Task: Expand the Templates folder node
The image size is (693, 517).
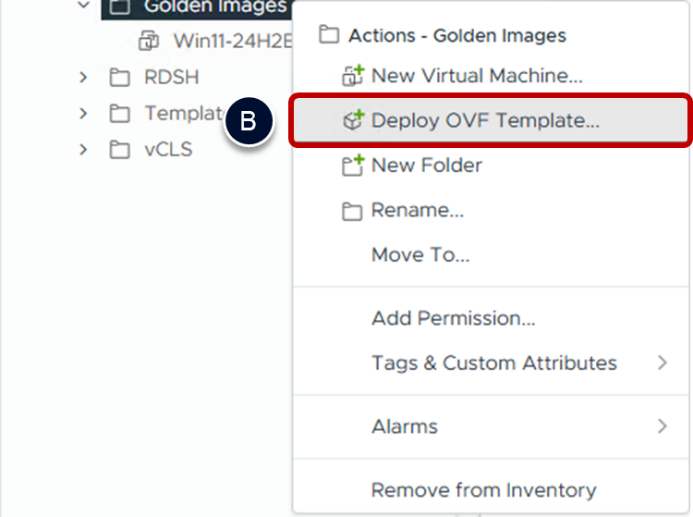Action: (x=83, y=114)
